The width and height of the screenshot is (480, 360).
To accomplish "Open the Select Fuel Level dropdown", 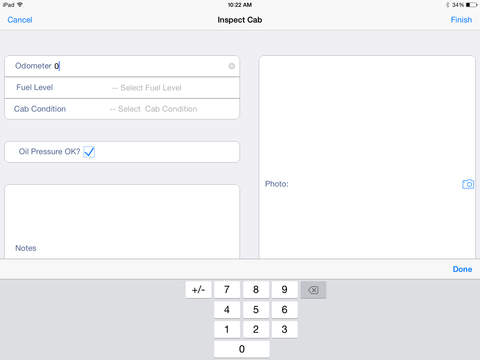I will click(147, 88).
